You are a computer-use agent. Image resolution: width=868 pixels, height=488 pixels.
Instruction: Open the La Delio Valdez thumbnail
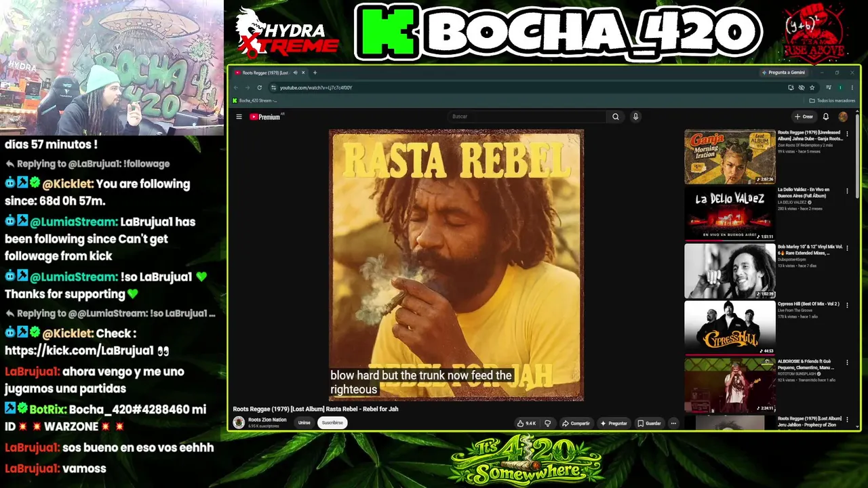pyautogui.click(x=730, y=213)
